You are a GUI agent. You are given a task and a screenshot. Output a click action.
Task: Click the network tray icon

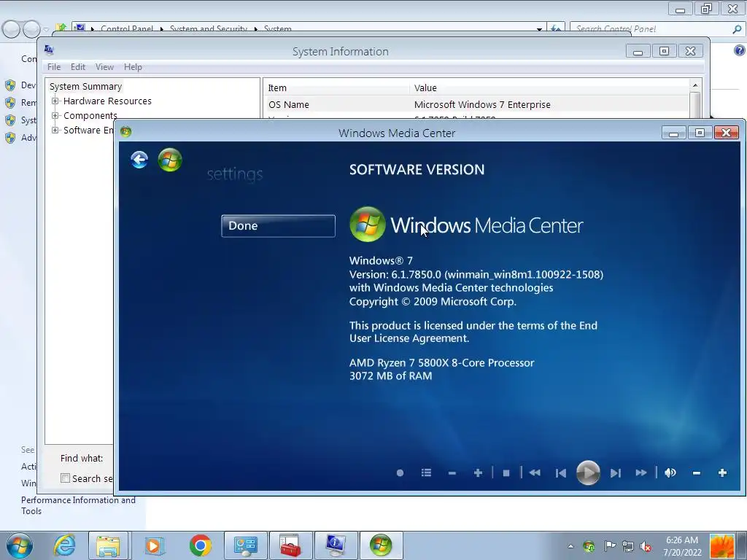[x=628, y=546]
